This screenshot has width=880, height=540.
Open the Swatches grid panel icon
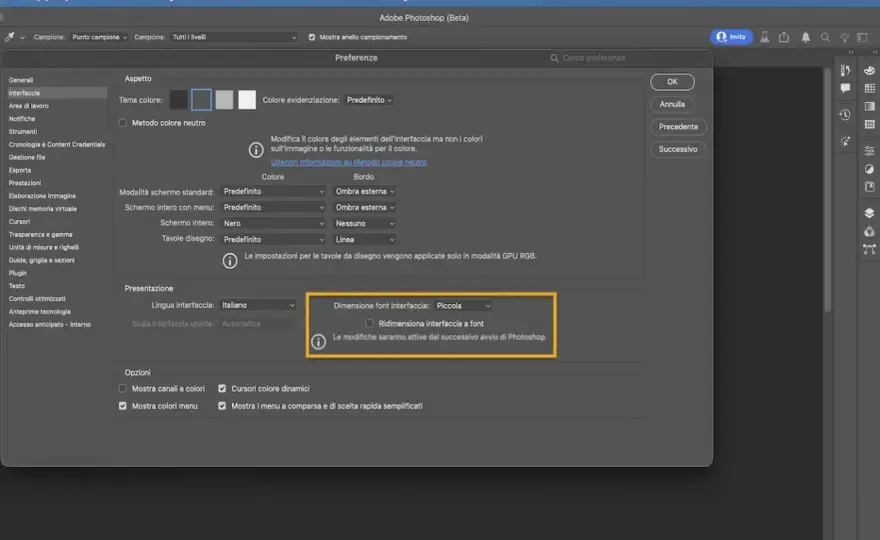click(869, 88)
